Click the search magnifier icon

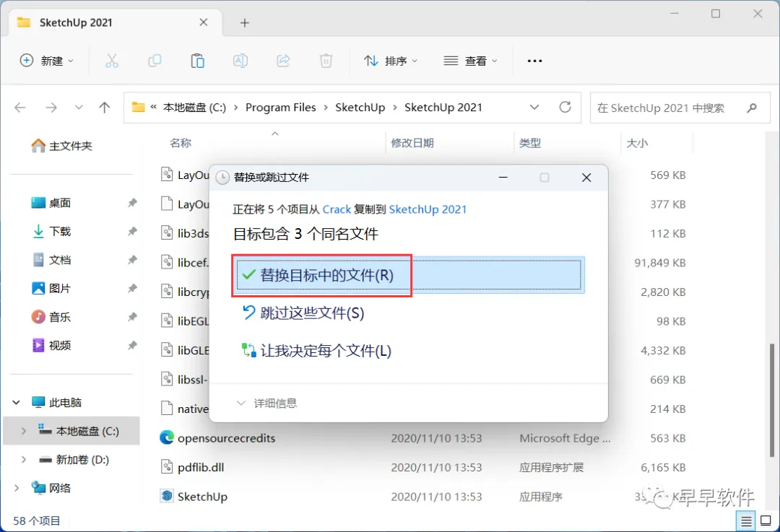coord(752,108)
